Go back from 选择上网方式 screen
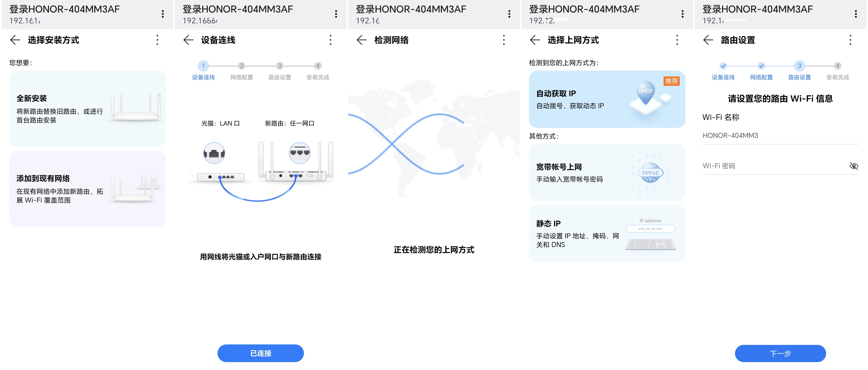 pos(535,40)
